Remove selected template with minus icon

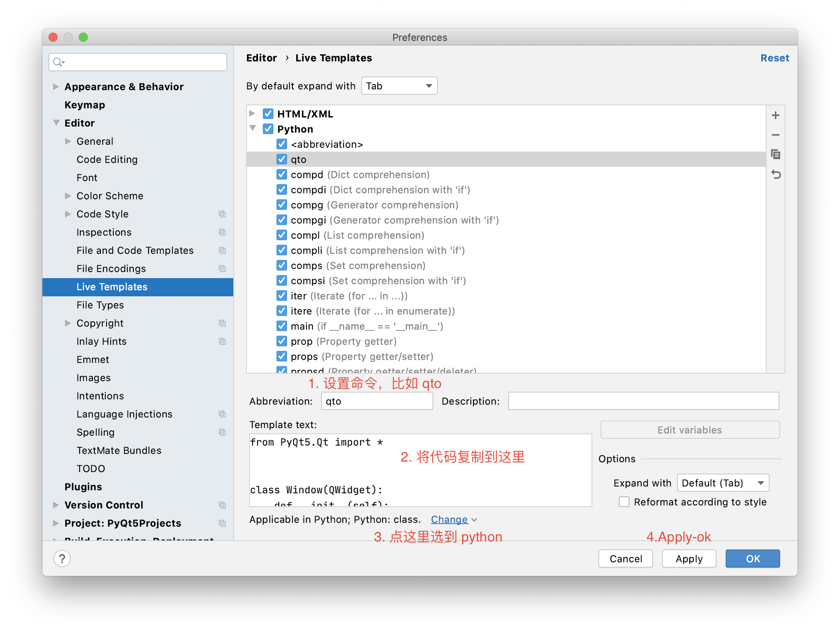775,135
